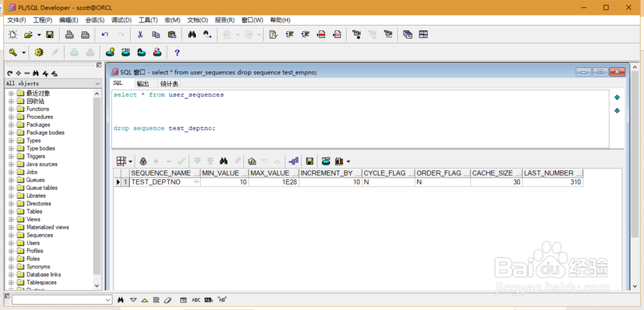The height and width of the screenshot is (310, 644).
Task: Click the green up arrow beside the SQL editor
Action: tap(617, 98)
